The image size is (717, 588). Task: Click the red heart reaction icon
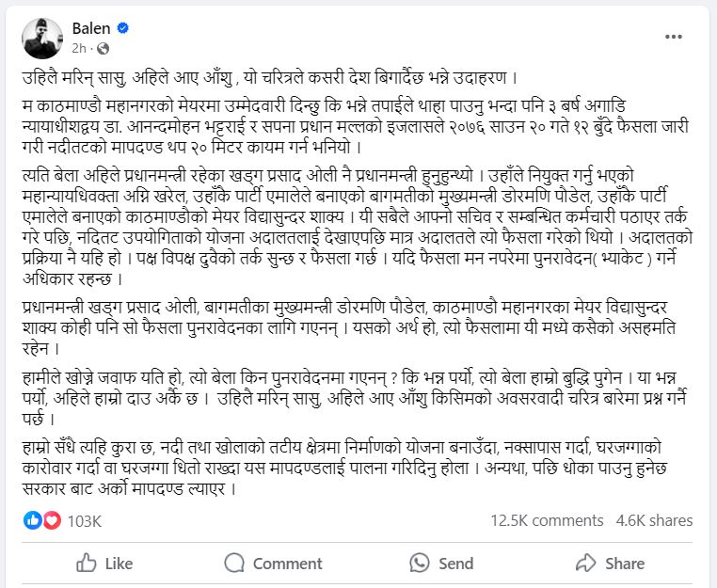coord(51,520)
